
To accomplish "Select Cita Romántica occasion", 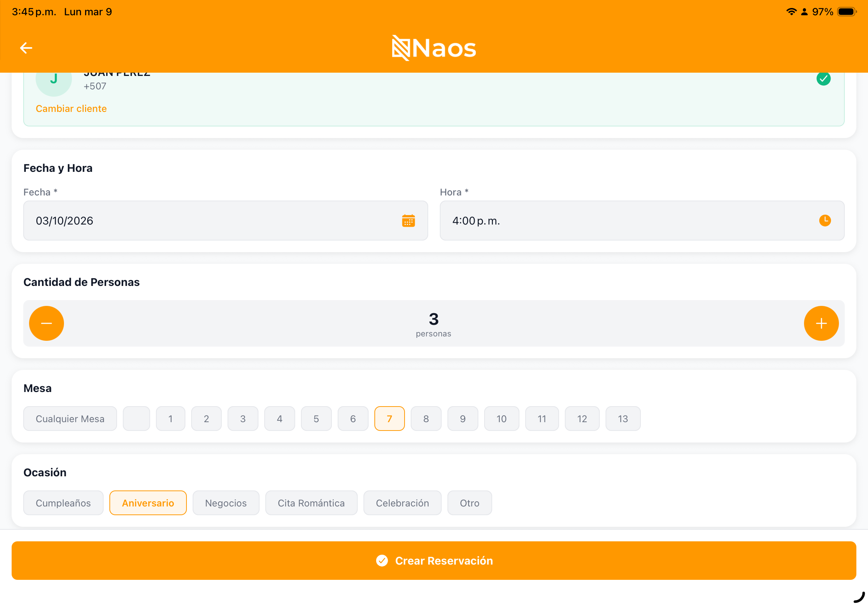I will pyautogui.click(x=311, y=503).
